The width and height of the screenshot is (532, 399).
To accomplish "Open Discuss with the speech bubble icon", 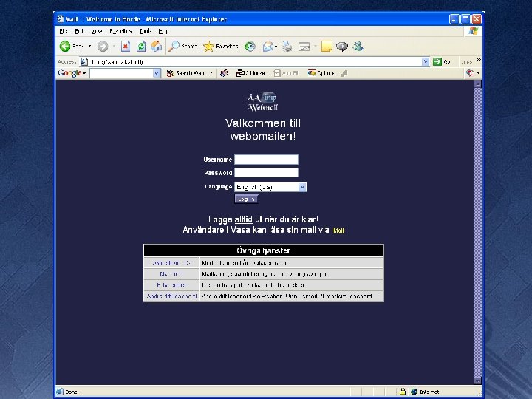I will [342, 46].
